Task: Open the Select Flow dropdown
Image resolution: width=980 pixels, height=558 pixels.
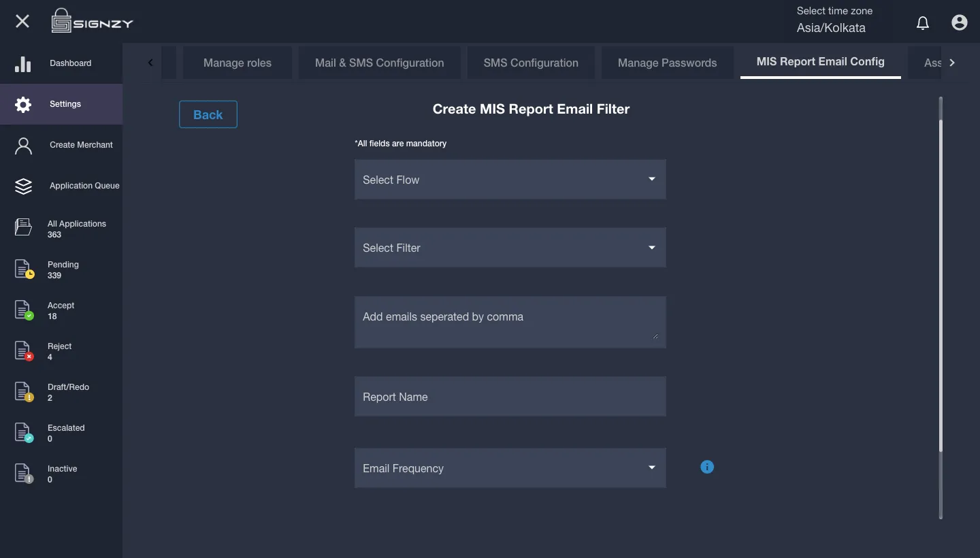Action: [x=510, y=180]
